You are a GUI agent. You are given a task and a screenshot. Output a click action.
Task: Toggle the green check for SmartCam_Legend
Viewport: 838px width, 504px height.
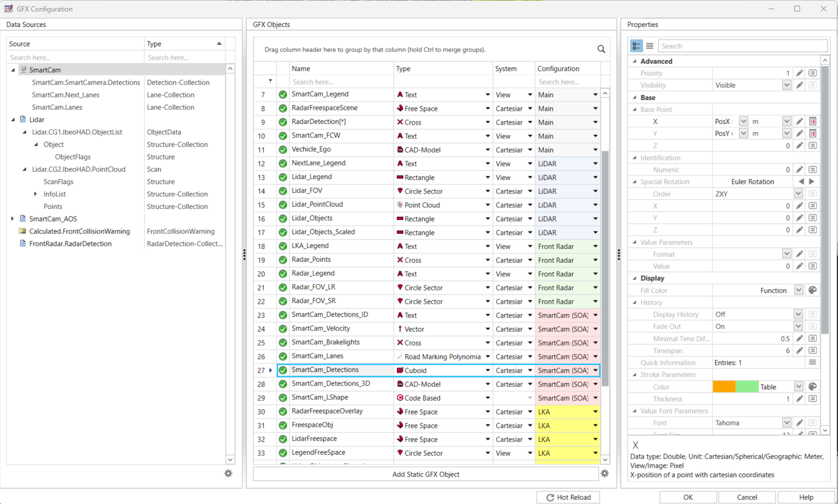[x=283, y=95]
